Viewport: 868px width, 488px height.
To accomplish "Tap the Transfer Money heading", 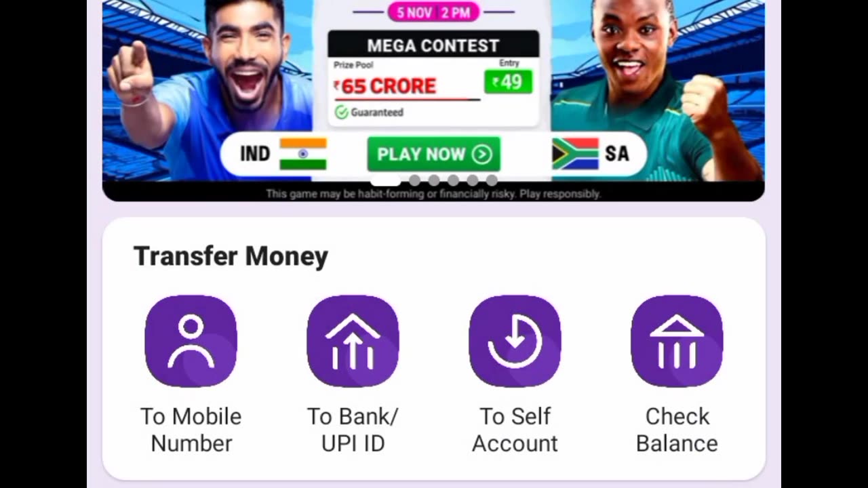I will (231, 256).
